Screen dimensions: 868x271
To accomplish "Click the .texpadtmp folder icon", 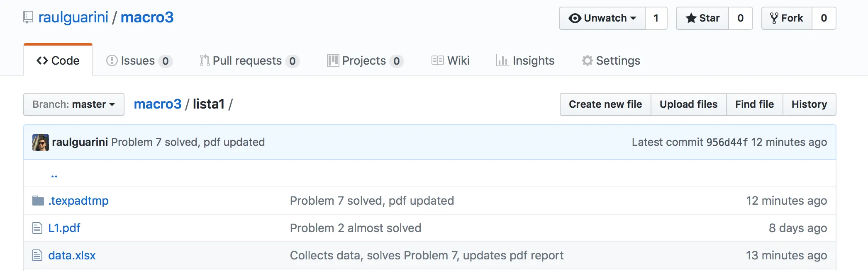I will point(38,201).
